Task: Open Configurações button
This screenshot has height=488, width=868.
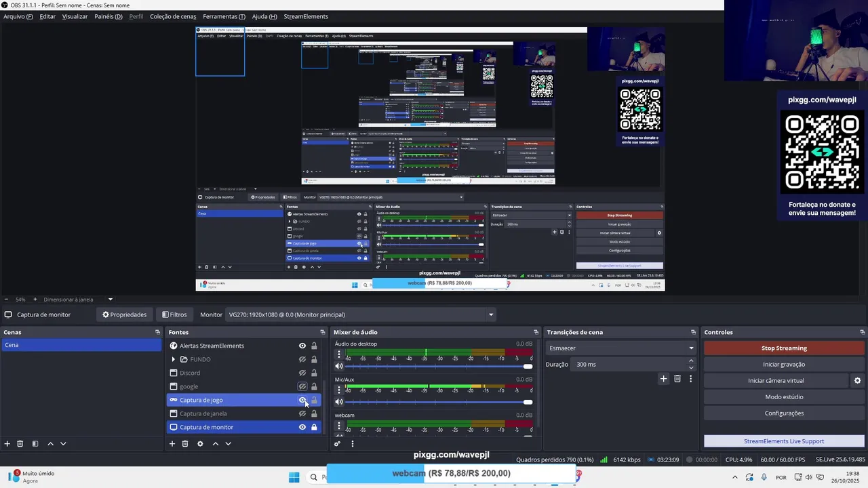Action: pos(784,413)
